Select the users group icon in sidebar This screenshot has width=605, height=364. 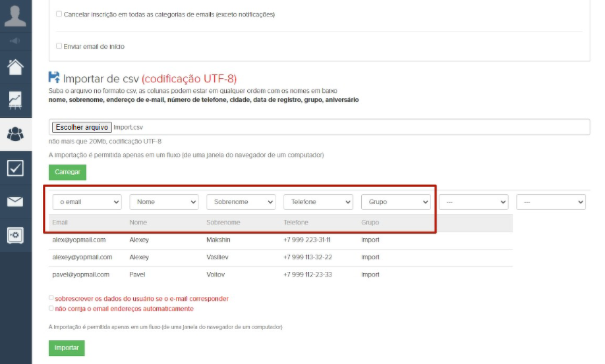15,134
